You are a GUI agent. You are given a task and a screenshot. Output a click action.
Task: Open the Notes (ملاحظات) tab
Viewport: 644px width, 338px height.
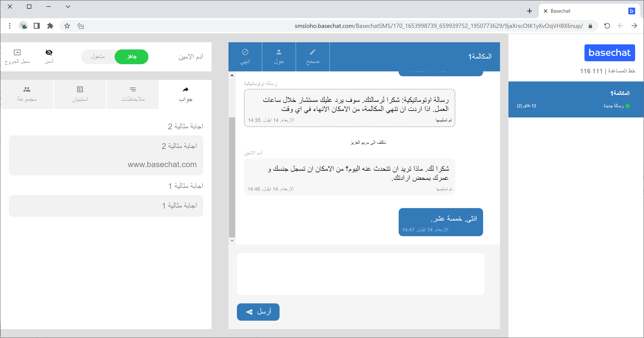coord(133,94)
